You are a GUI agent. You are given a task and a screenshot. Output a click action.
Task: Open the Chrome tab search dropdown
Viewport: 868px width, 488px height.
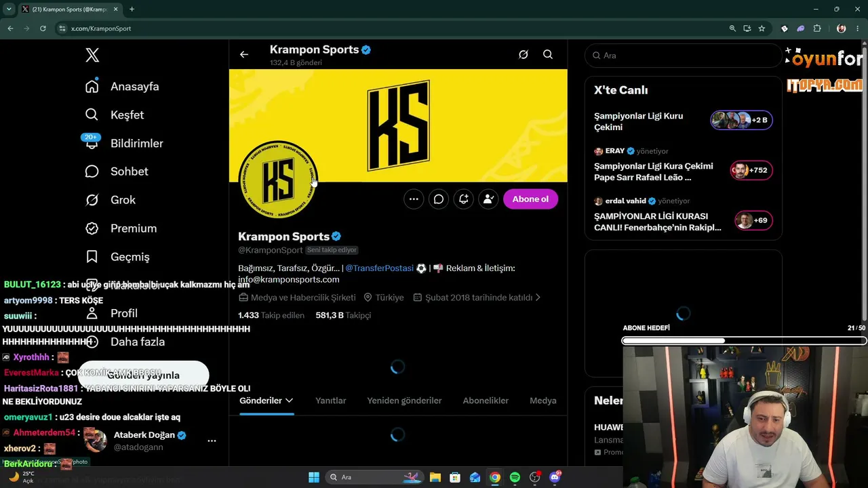tap(9, 9)
